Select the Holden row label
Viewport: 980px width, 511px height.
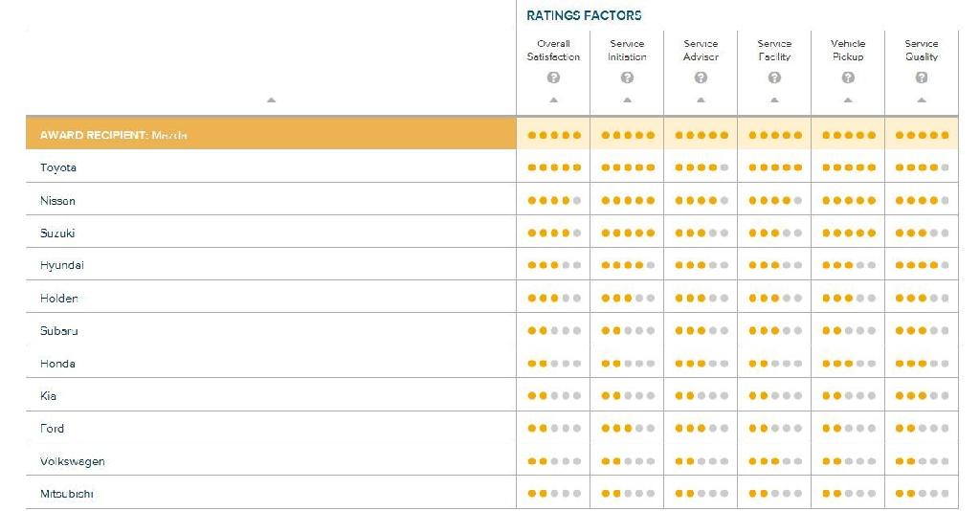[x=58, y=298]
